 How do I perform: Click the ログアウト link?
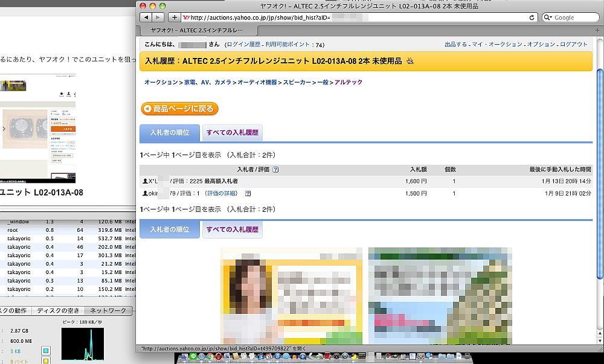coord(574,44)
